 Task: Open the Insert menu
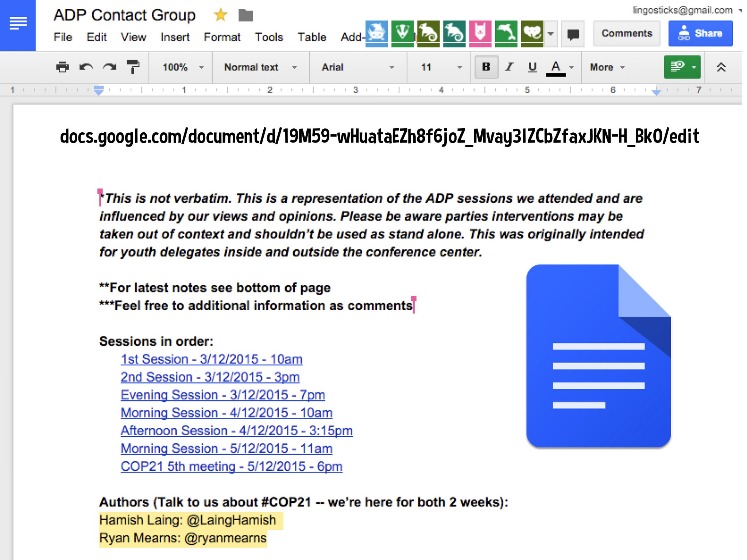click(x=175, y=37)
